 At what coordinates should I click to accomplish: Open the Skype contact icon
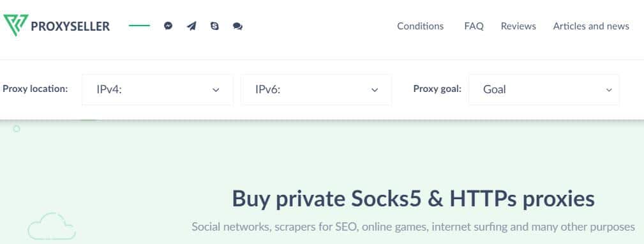pos(214,26)
